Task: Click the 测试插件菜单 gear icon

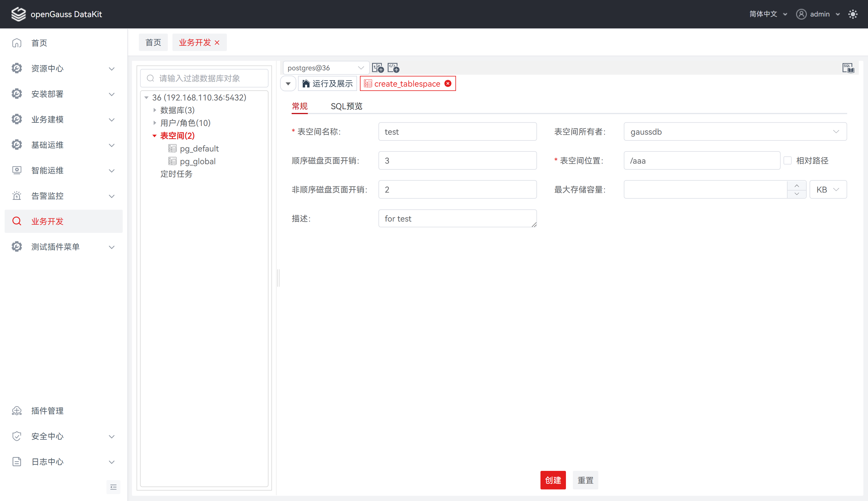Action: click(x=17, y=246)
